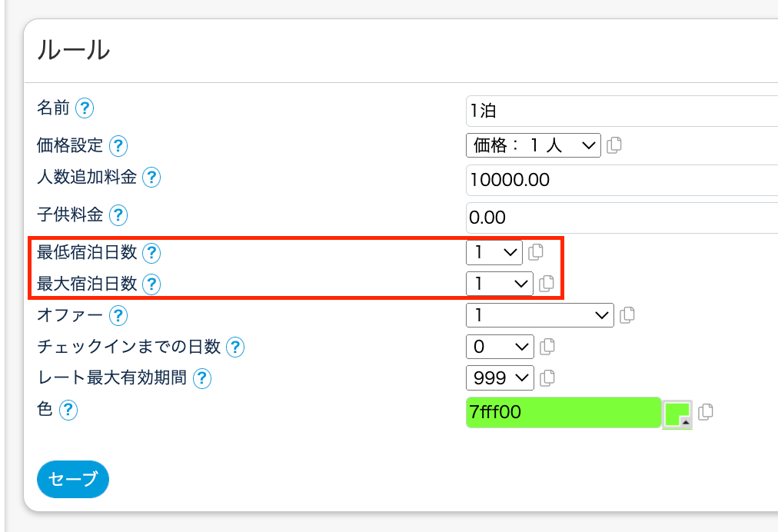Show help for 最大宿泊日数
The image size is (778, 532).
151,284
